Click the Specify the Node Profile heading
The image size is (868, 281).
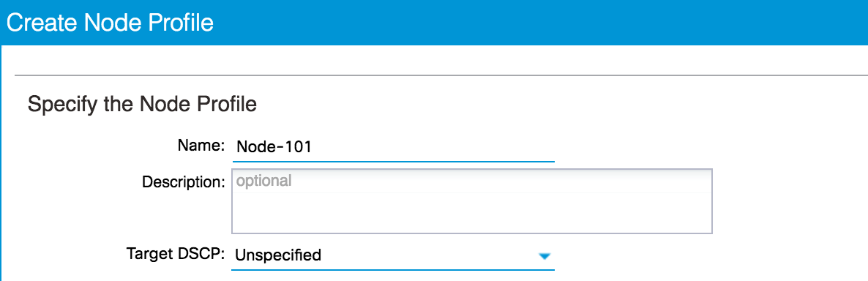coord(142,105)
